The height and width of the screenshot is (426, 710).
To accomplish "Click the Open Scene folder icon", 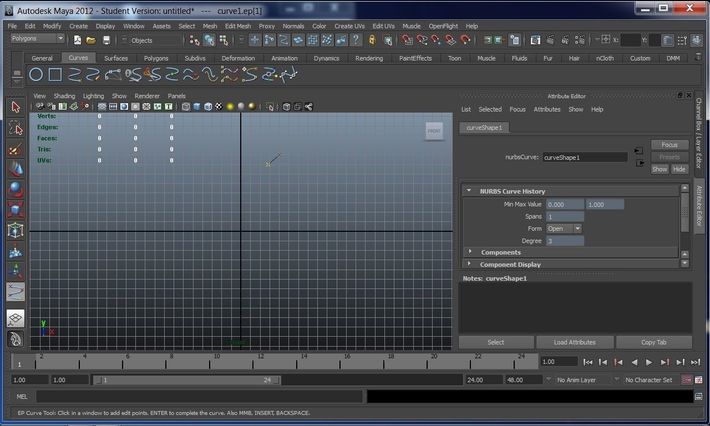I will [x=91, y=40].
